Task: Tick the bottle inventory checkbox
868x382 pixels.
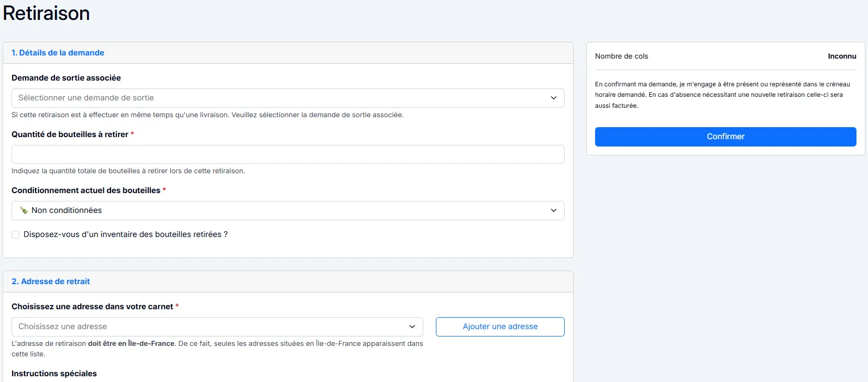Action: click(x=16, y=235)
